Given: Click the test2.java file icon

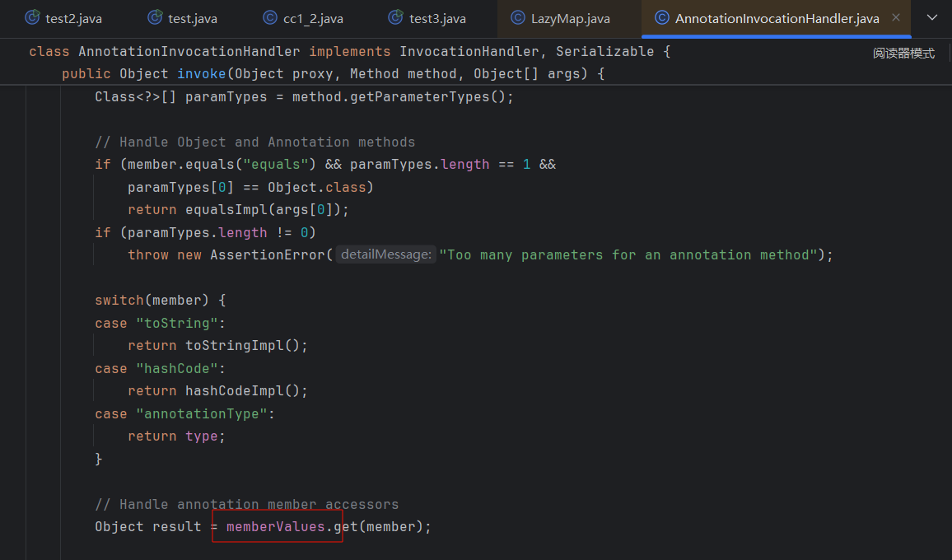Looking at the screenshot, I should pos(32,18).
